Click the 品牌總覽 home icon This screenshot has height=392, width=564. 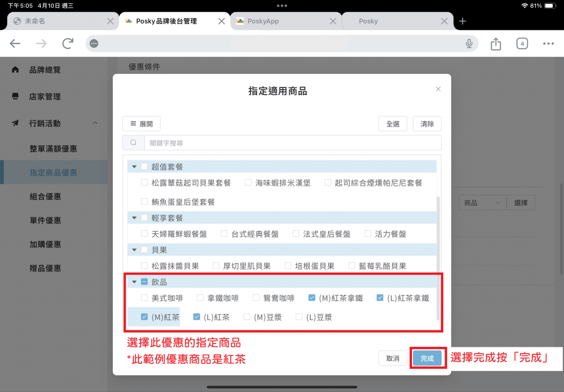(15, 69)
